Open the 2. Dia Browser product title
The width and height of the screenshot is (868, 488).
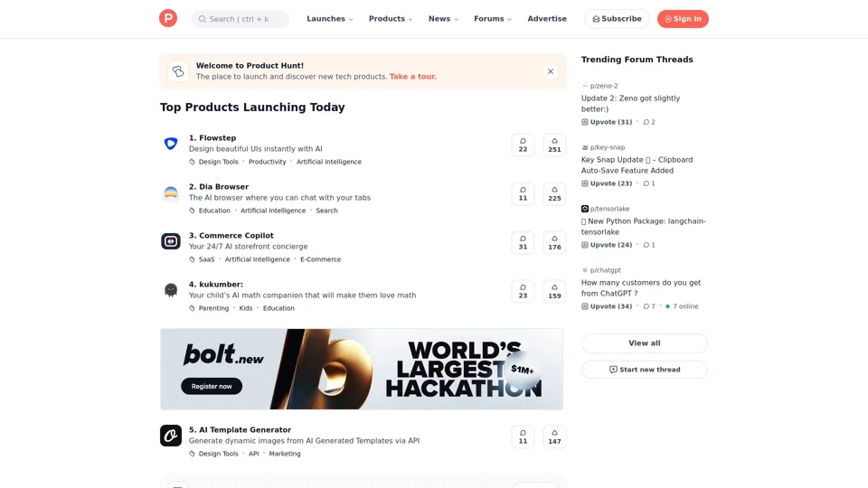point(219,187)
